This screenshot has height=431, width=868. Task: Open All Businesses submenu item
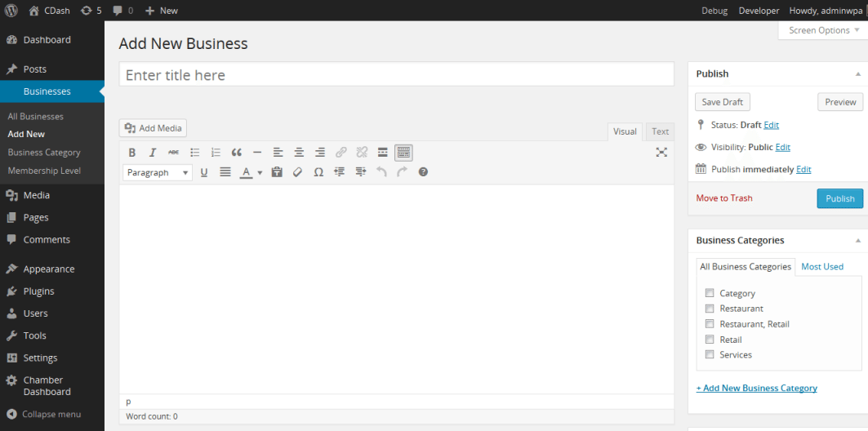(x=35, y=117)
